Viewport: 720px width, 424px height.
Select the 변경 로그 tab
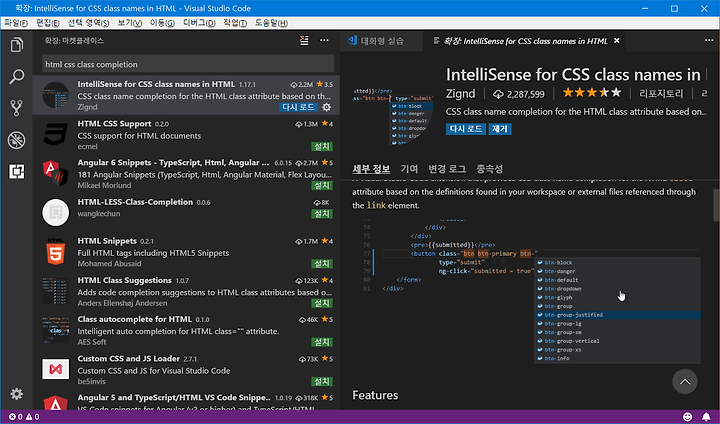click(x=447, y=169)
